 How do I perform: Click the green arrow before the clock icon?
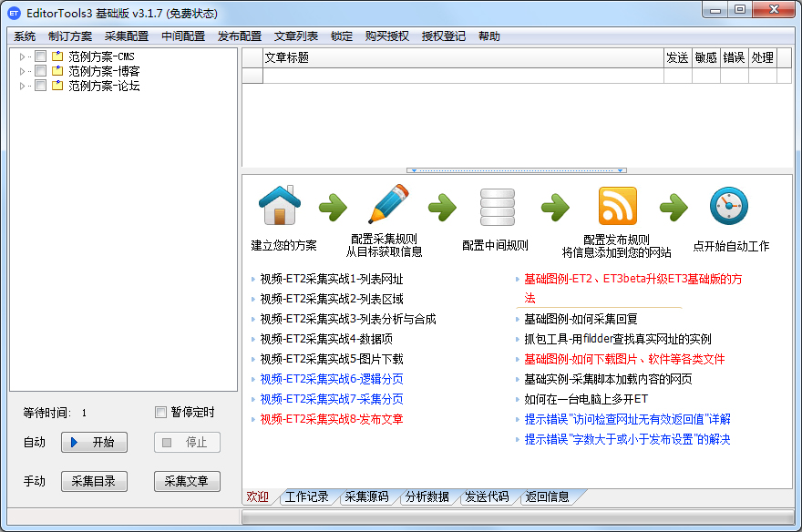coord(673,207)
